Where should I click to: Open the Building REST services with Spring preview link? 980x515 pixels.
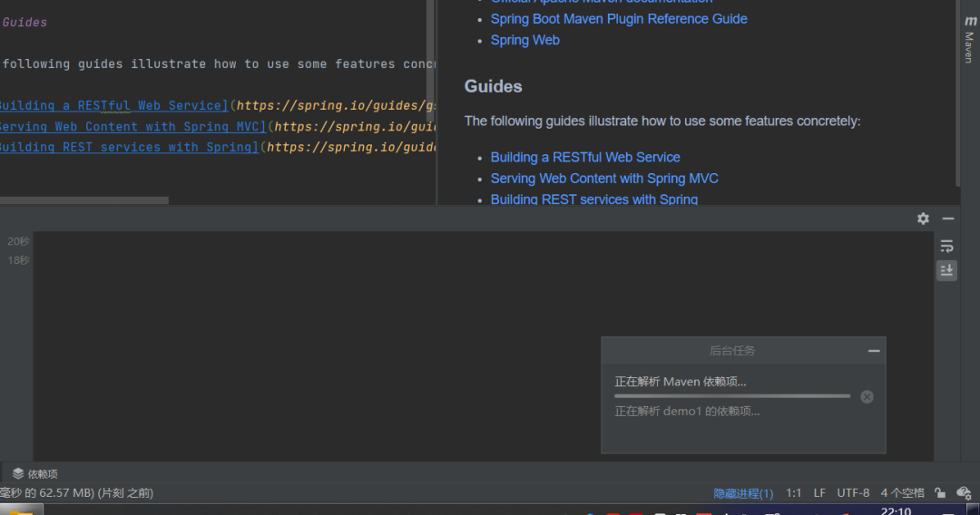(593, 199)
